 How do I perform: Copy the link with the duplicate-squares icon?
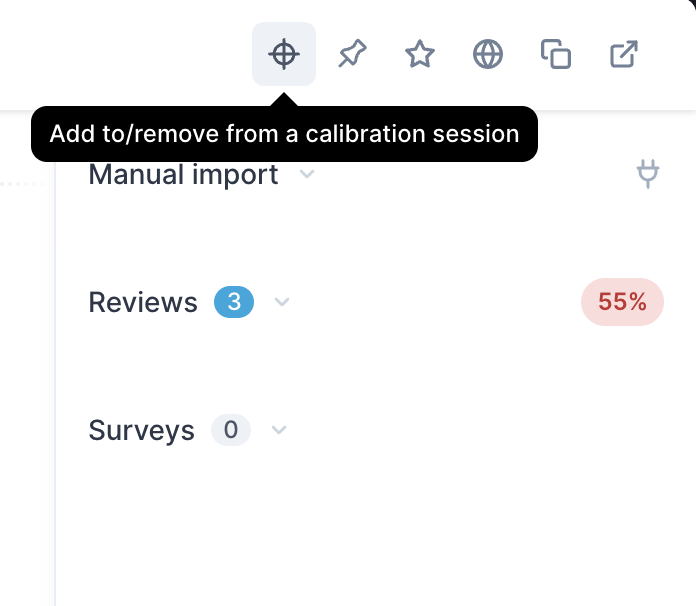pos(556,54)
